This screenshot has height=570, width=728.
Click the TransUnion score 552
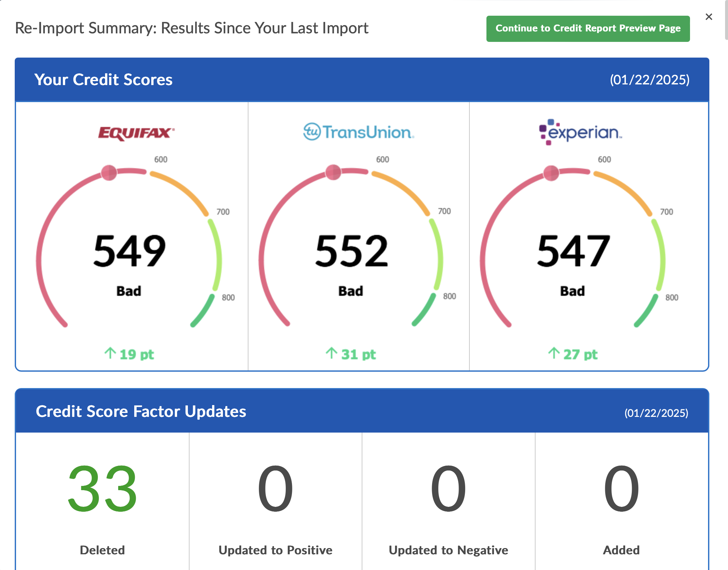pyautogui.click(x=352, y=251)
